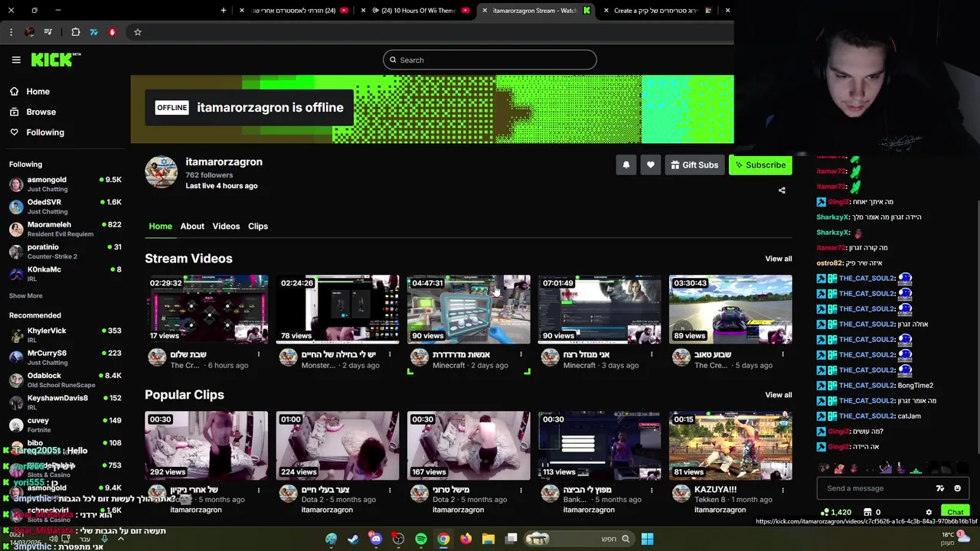The image size is (980, 551).
Task: Click the Send a message field
Action: point(877,488)
